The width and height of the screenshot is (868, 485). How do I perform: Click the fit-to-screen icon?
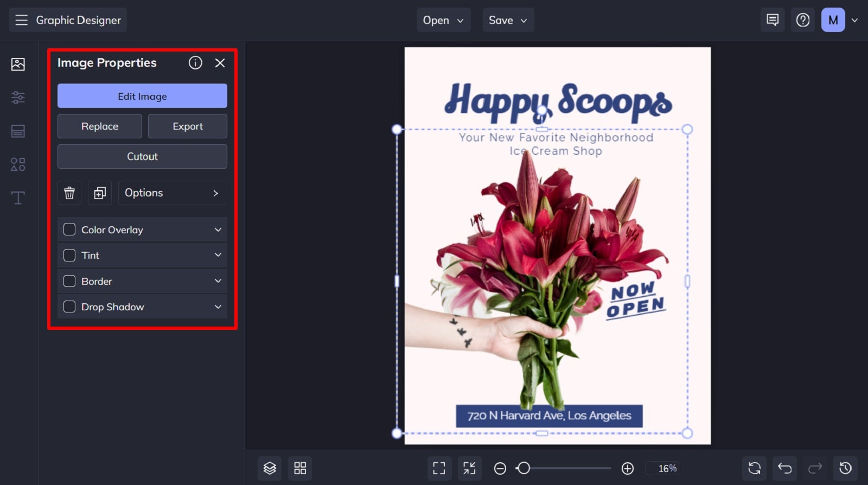[x=439, y=468]
